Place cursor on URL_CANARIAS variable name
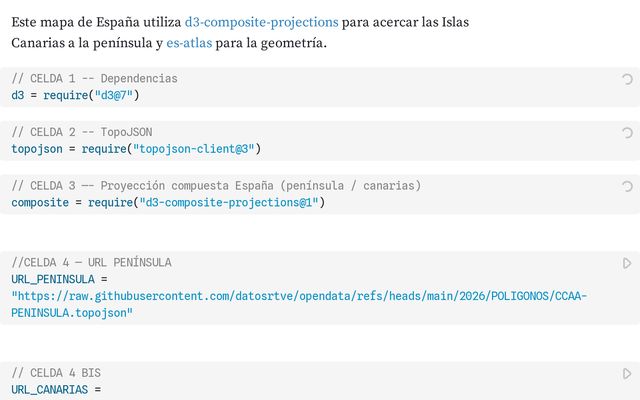 click(48, 389)
